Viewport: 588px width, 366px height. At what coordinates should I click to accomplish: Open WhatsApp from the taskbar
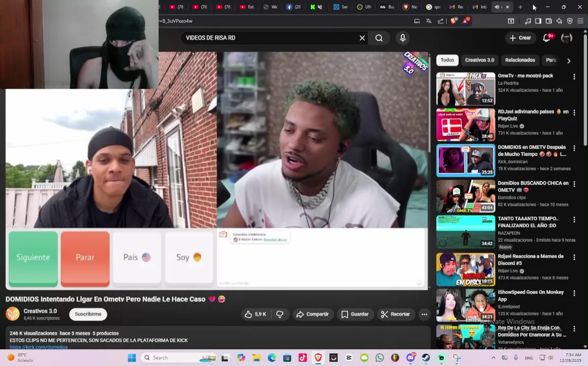380,358
